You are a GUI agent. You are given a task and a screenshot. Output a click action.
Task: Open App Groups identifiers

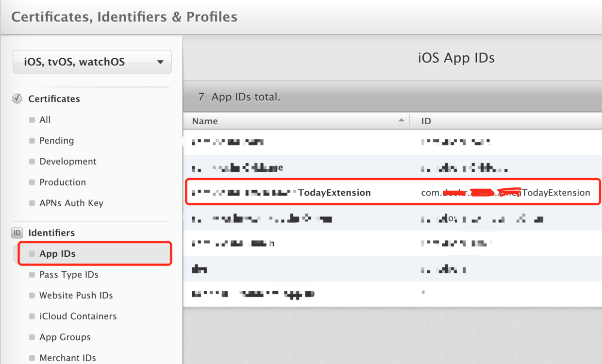coord(65,337)
